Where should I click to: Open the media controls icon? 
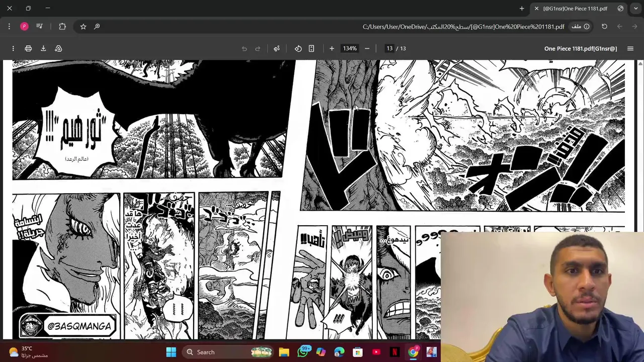[39, 26]
